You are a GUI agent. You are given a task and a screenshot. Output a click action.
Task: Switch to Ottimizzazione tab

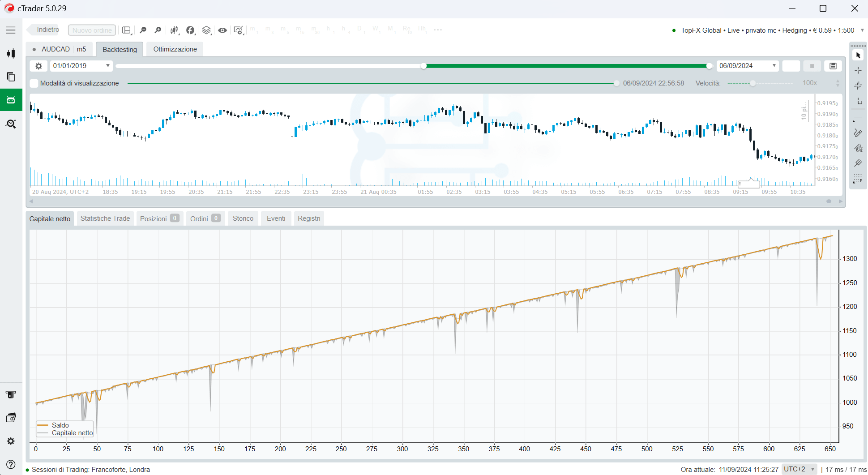coord(175,49)
